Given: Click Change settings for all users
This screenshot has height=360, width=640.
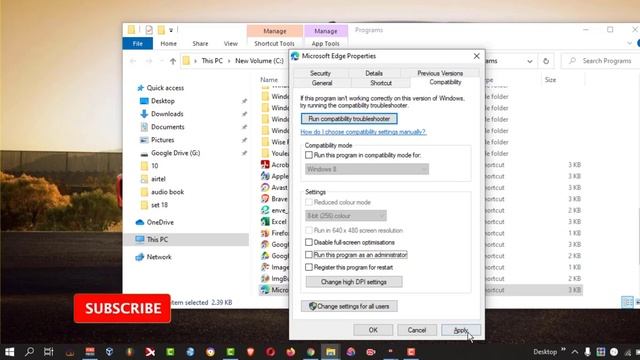Looking at the screenshot, I should 349,306.
